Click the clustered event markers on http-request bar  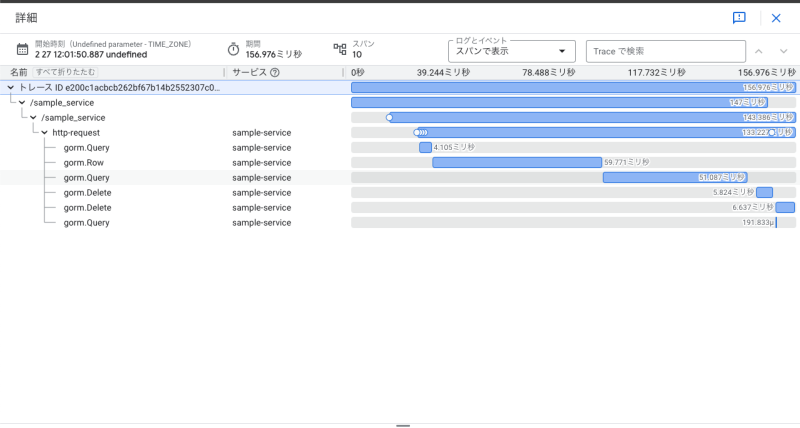421,133
